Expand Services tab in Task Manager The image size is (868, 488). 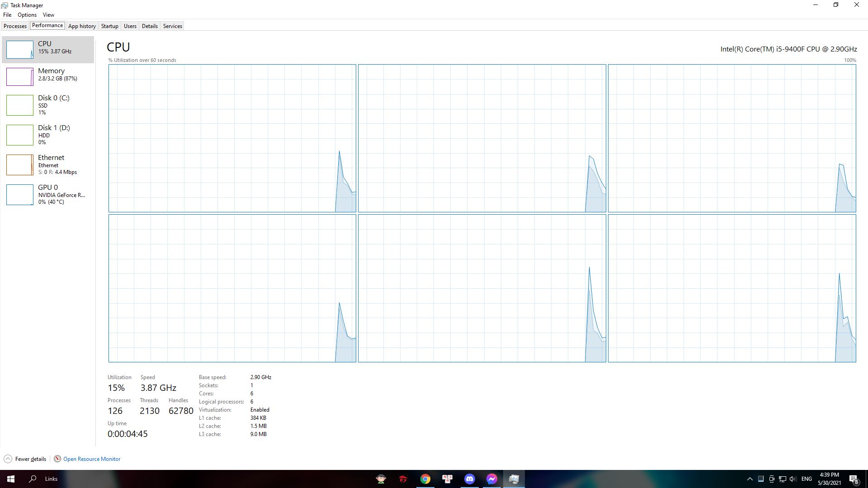[x=172, y=26]
